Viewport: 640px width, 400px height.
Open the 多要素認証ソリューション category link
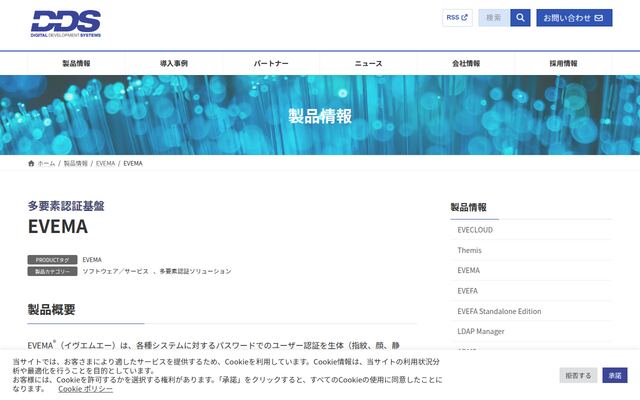coord(195,271)
